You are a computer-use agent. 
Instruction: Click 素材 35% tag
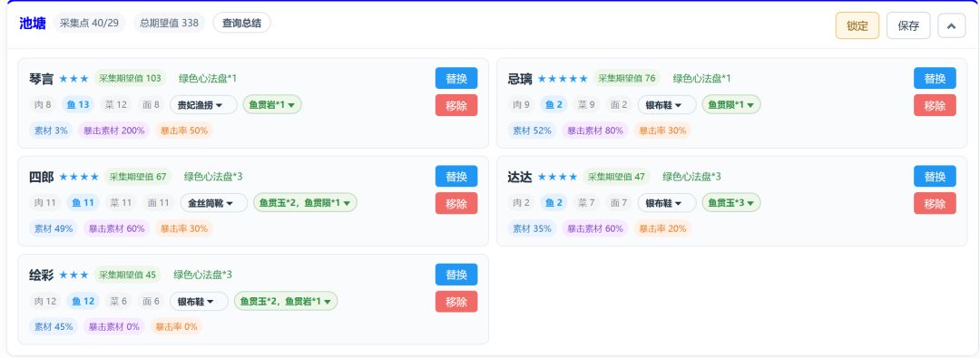coord(532,228)
